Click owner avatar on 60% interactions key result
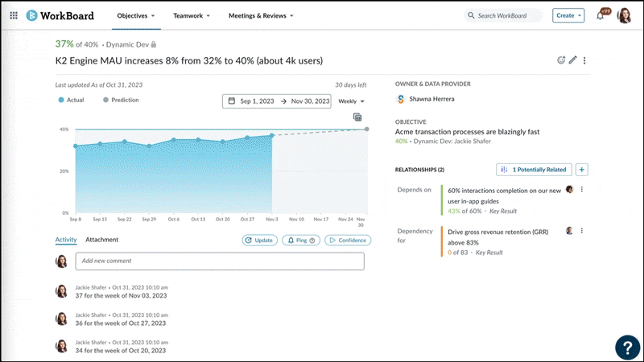This screenshot has width=644, height=362. [569, 190]
